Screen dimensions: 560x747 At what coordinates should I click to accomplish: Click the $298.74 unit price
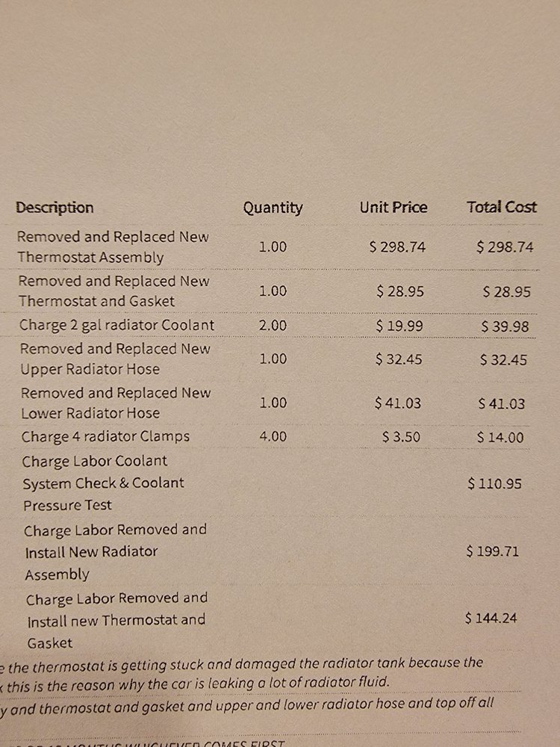click(x=398, y=247)
